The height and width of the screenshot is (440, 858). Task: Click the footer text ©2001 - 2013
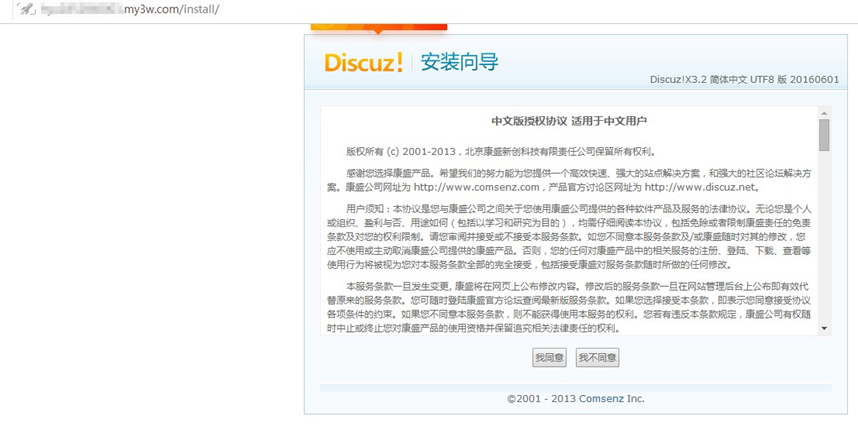(542, 398)
